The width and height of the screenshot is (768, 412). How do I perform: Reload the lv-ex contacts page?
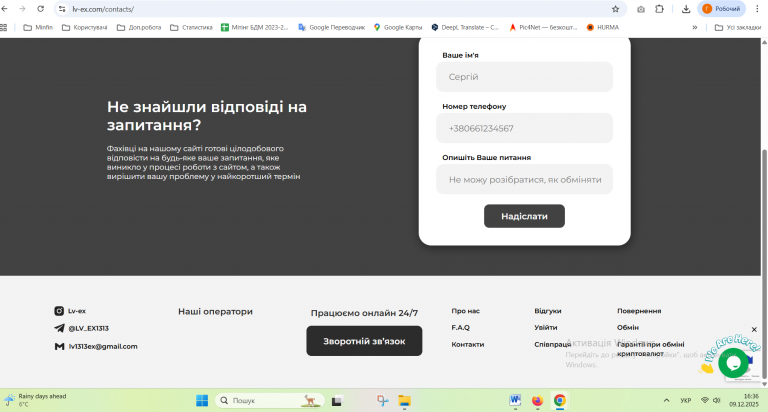[41, 9]
